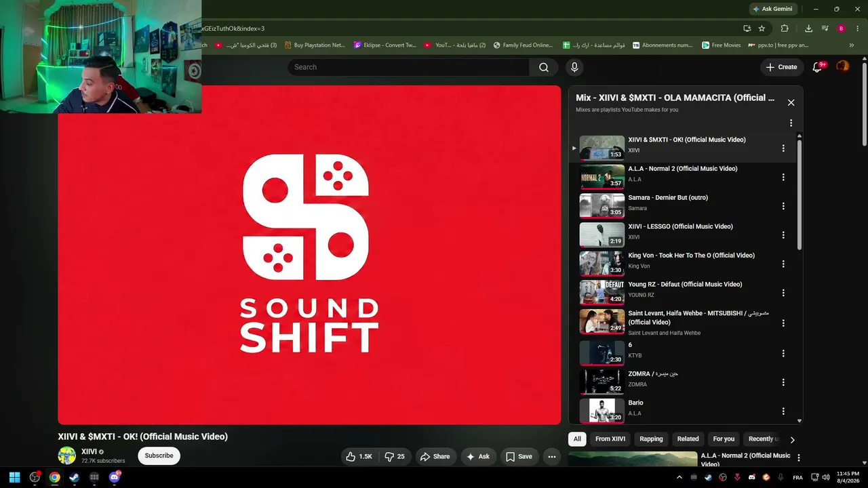
Task: Open the Windows Start menu
Action: pos(14,477)
